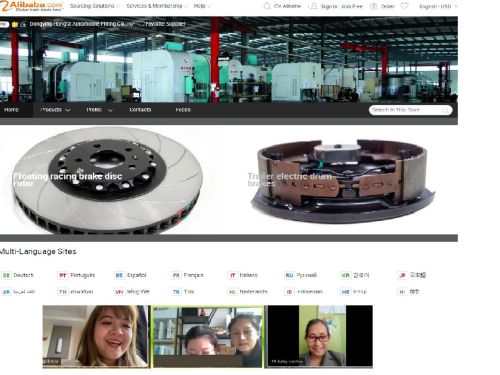Click the Alibaba.com logo
500x375 pixels.
point(32,6)
